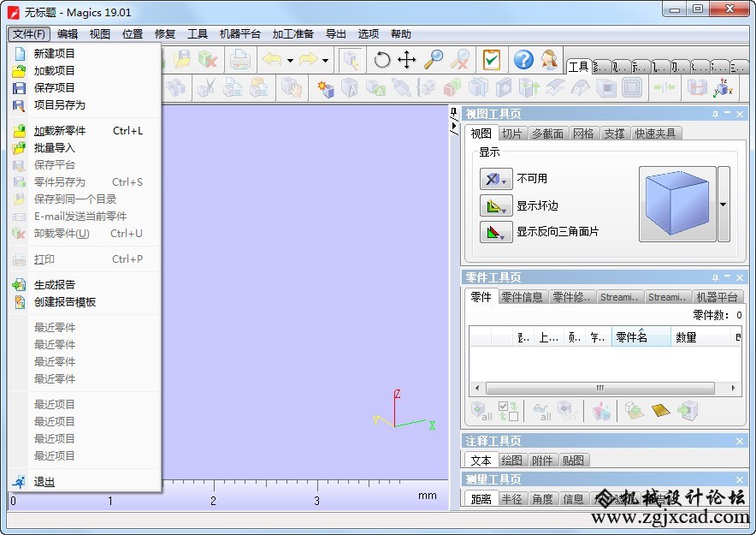Minimize the 零件工具页 panel
Image resolution: width=756 pixels, height=535 pixels.
click(727, 277)
